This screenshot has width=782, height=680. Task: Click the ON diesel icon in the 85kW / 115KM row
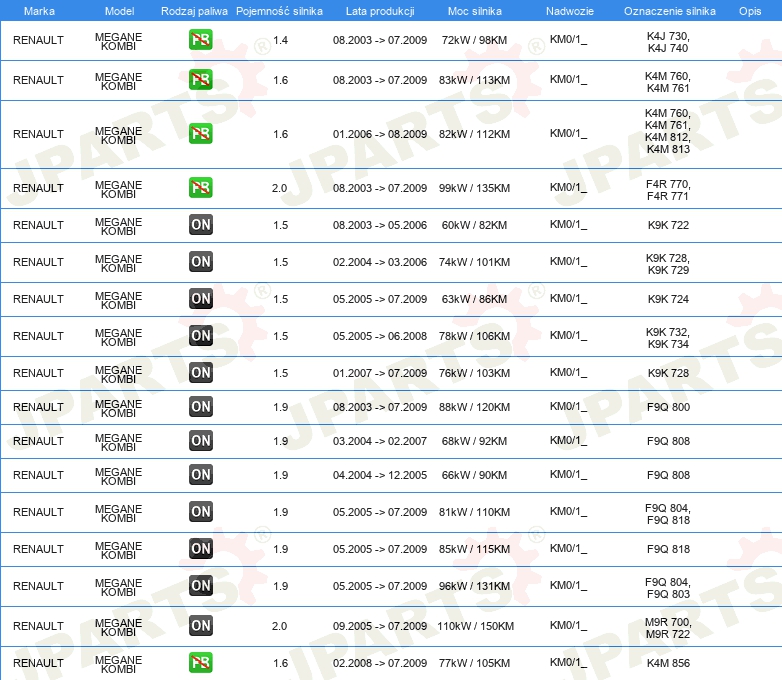coord(200,548)
